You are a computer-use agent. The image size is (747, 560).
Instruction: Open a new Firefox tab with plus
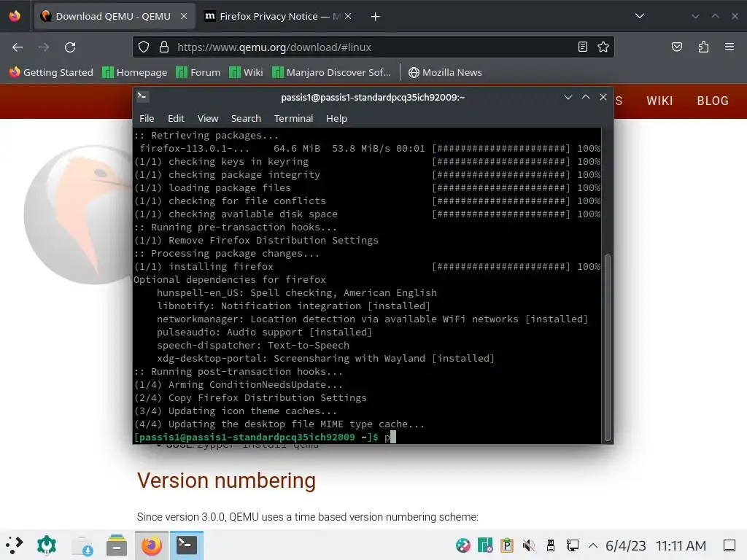click(x=376, y=17)
